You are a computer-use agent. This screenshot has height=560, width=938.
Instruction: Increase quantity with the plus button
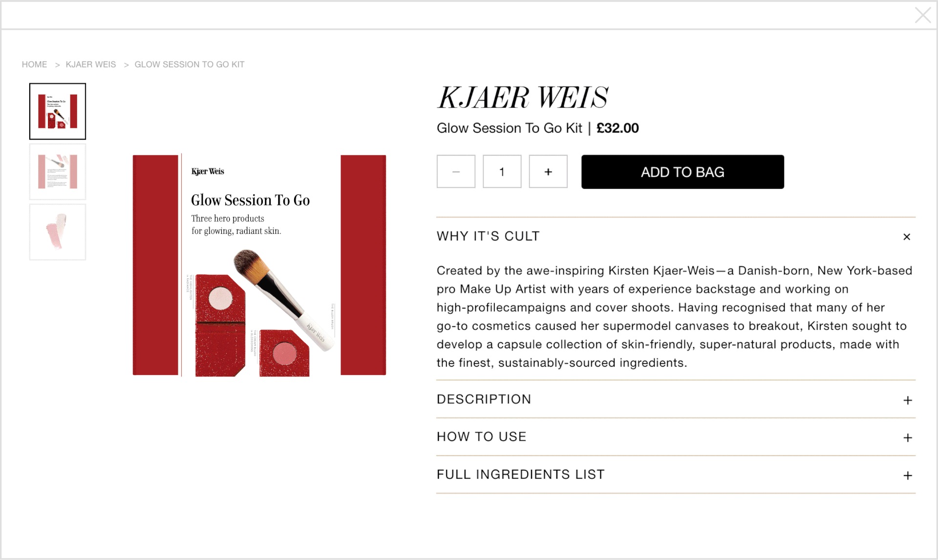tap(548, 172)
